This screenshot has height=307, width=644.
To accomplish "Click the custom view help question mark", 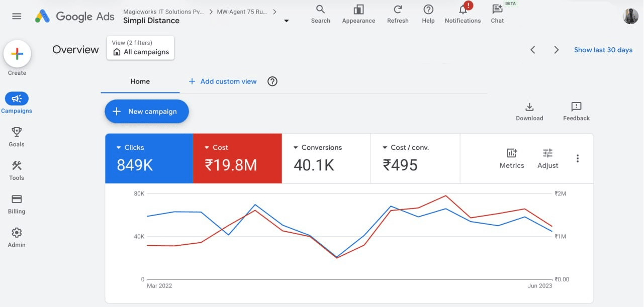I will click(272, 81).
